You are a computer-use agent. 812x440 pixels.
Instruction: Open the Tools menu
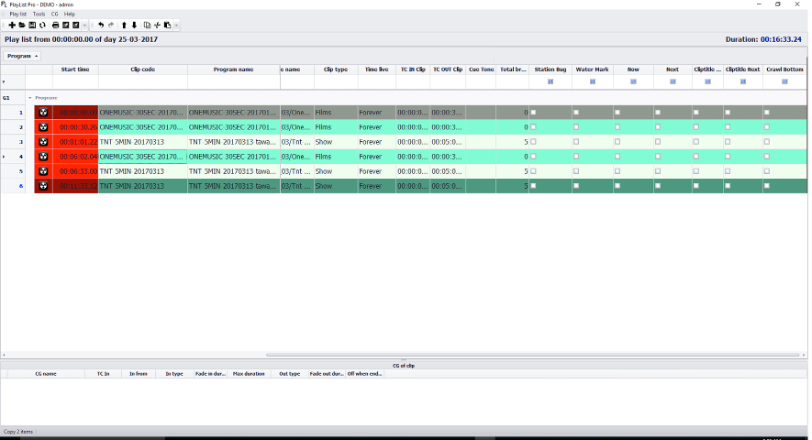tap(39, 14)
